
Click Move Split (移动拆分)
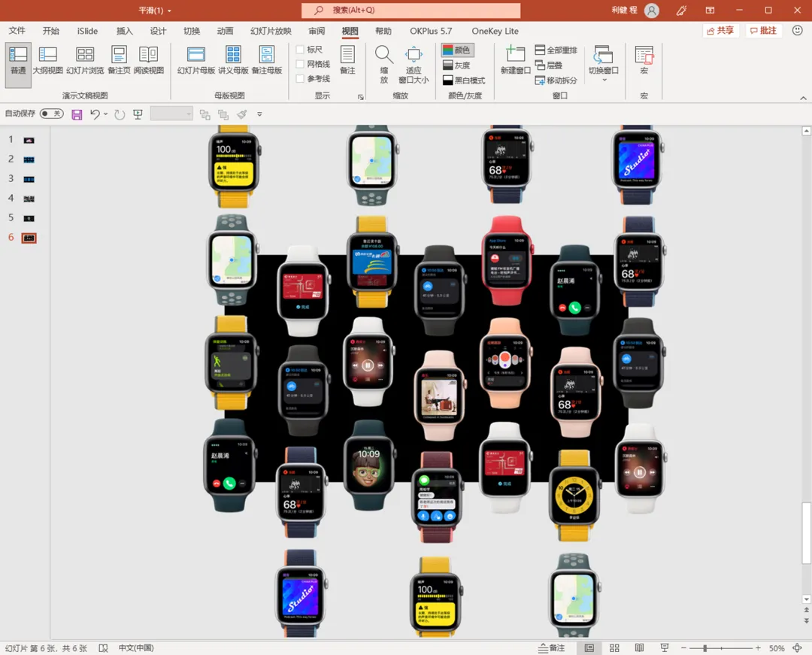(x=556, y=80)
